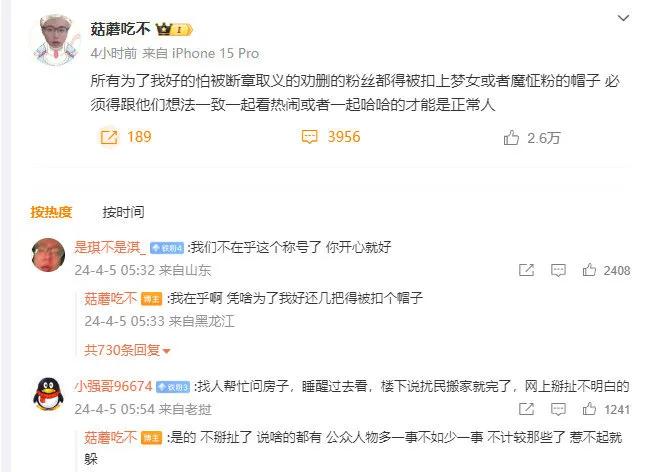Click the repost icon on the 是琪不是淇_ comment

coord(527,270)
